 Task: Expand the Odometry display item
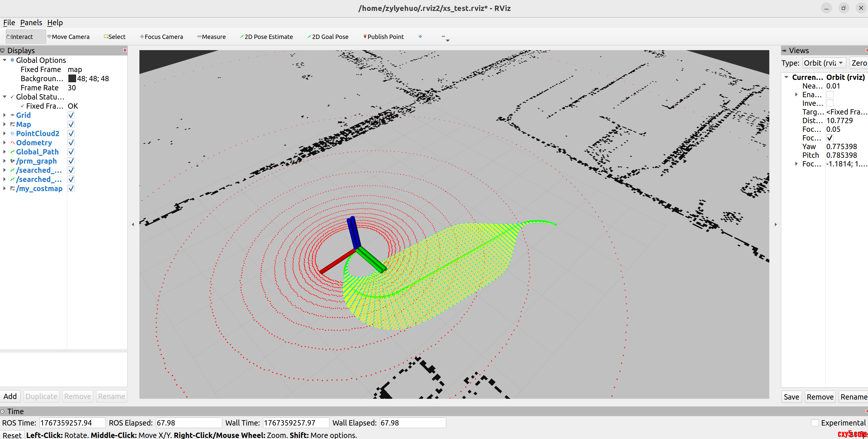coord(4,143)
